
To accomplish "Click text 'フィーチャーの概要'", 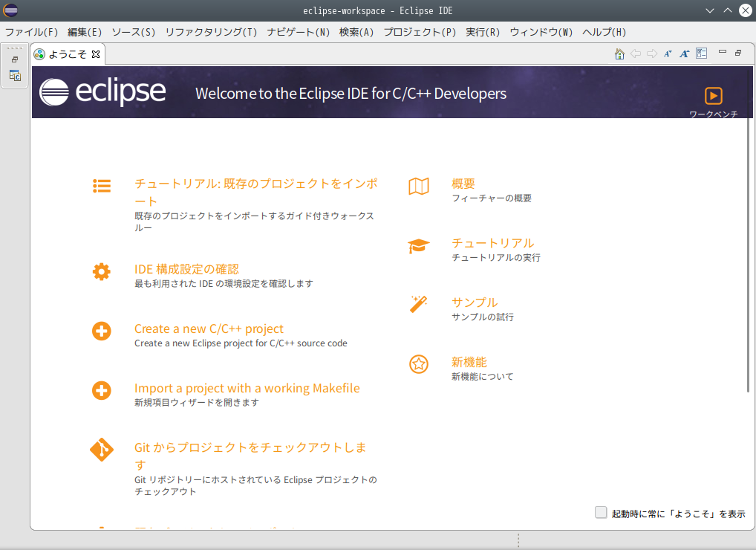I will point(492,198).
